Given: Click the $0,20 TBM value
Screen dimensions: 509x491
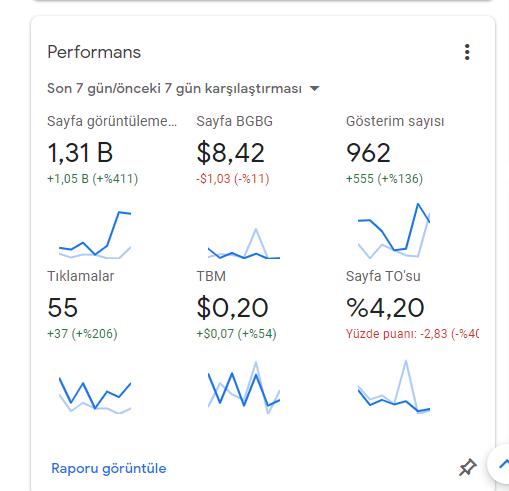Looking at the screenshot, I should (232, 308).
